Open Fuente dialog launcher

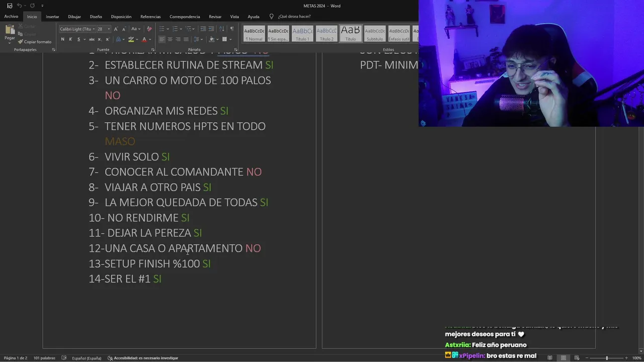153,50
